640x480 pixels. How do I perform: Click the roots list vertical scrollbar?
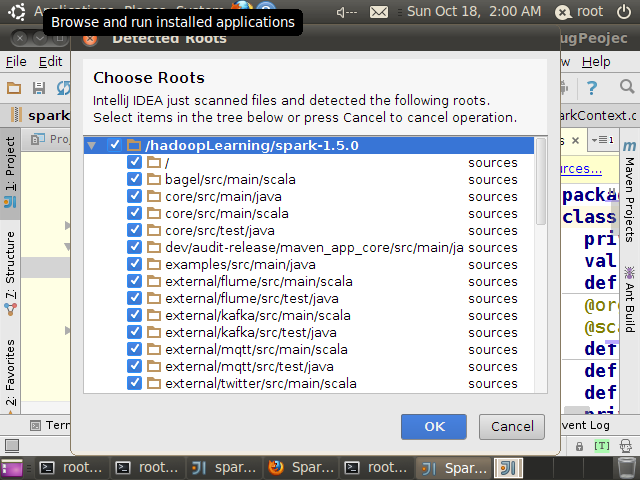(x=540, y=181)
